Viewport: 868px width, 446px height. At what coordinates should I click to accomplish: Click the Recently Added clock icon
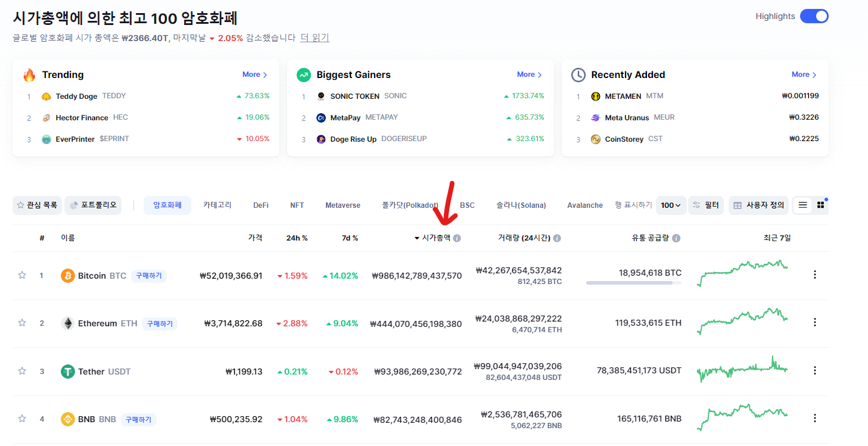coord(578,75)
